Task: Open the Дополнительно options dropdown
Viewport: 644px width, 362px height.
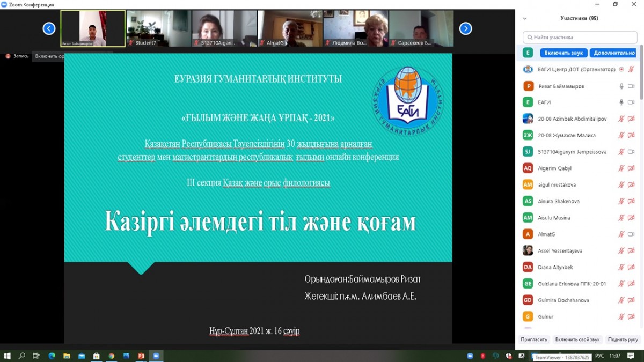Action: point(612,53)
